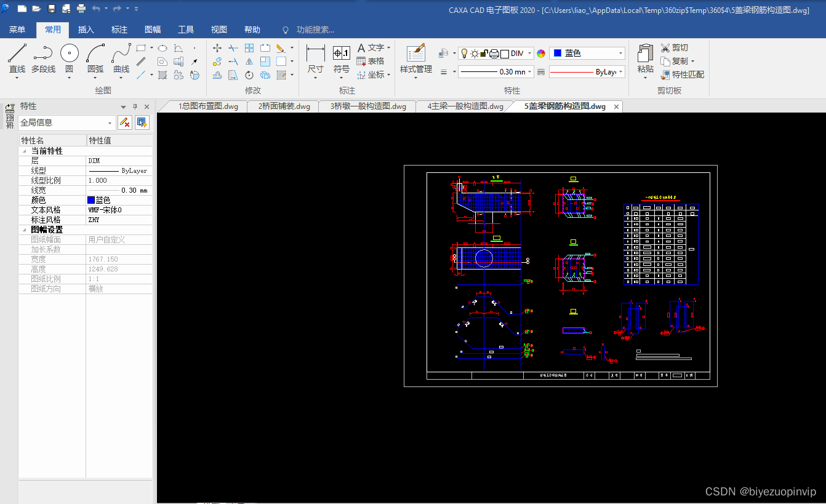
Task: Select the gear drawing tool
Action: (178, 75)
